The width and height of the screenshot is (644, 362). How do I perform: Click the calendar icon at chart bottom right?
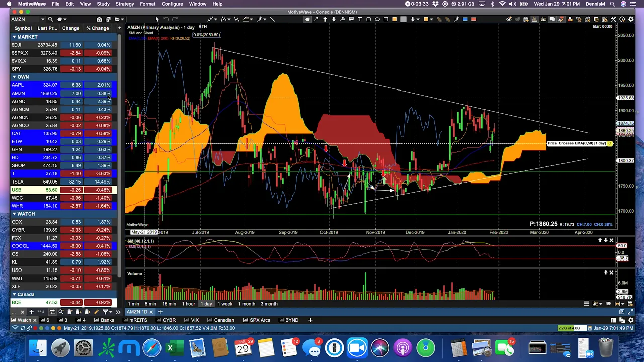630,304
